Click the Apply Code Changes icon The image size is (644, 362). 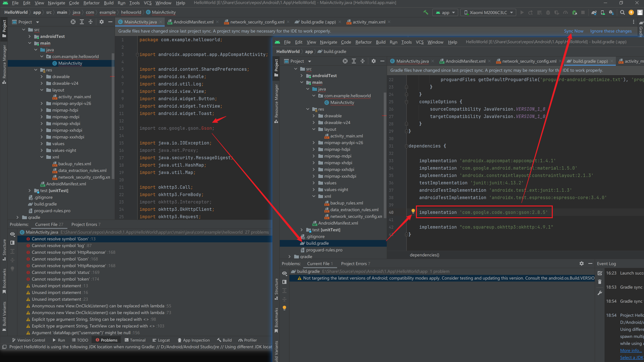539,12
